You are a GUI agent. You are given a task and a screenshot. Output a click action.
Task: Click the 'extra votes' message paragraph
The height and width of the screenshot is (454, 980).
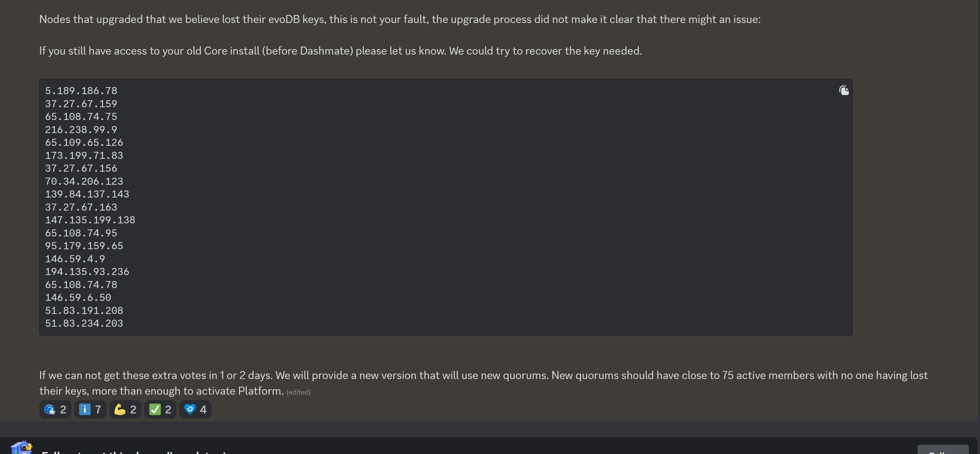483,383
